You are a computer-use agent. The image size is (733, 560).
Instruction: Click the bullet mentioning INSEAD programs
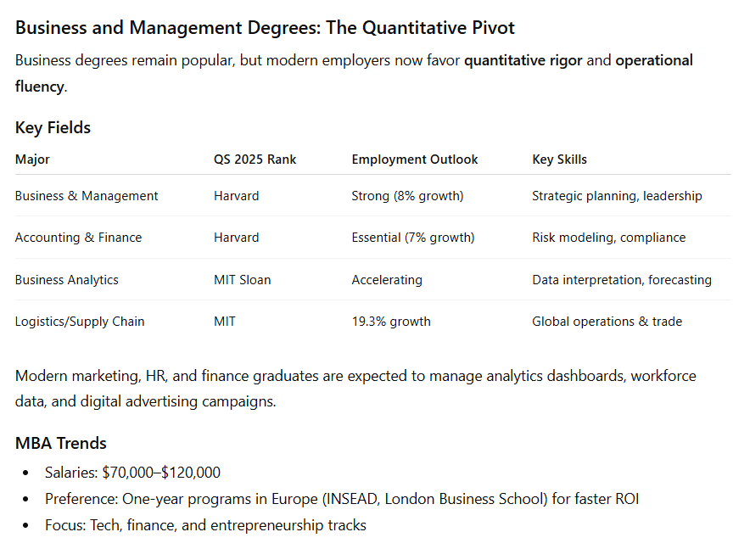pyautogui.click(x=341, y=499)
